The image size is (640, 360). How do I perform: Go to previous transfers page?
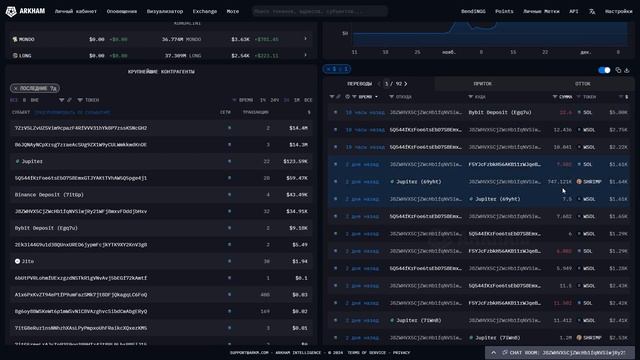(x=379, y=84)
